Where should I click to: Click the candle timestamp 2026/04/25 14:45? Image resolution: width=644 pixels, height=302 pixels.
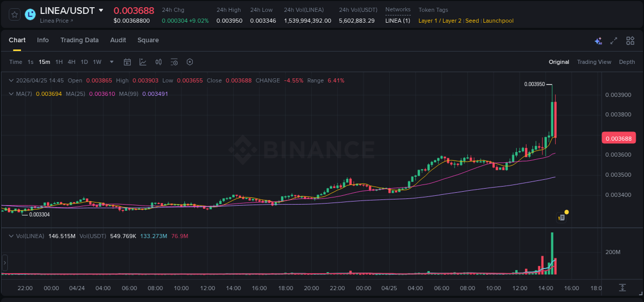pyautogui.click(x=40, y=80)
